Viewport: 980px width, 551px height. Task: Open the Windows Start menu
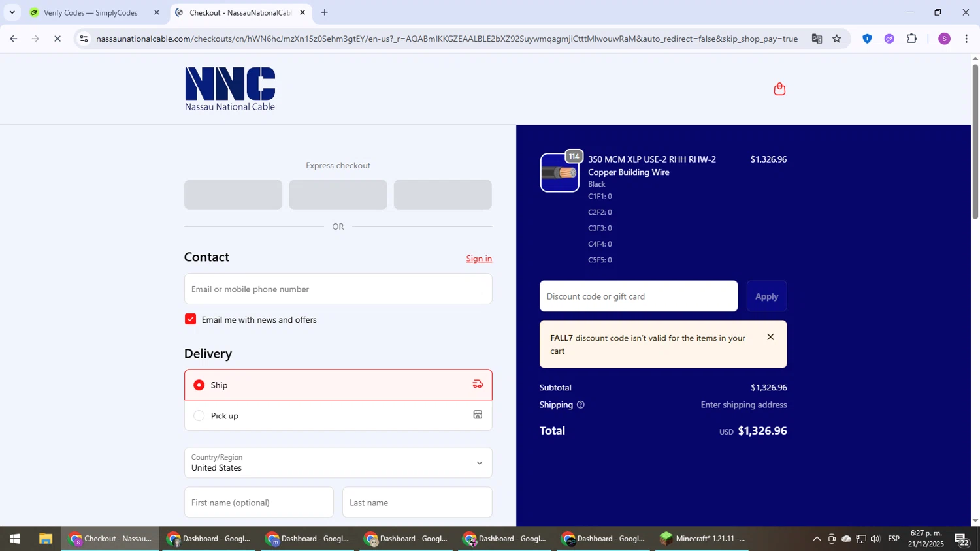click(x=14, y=539)
